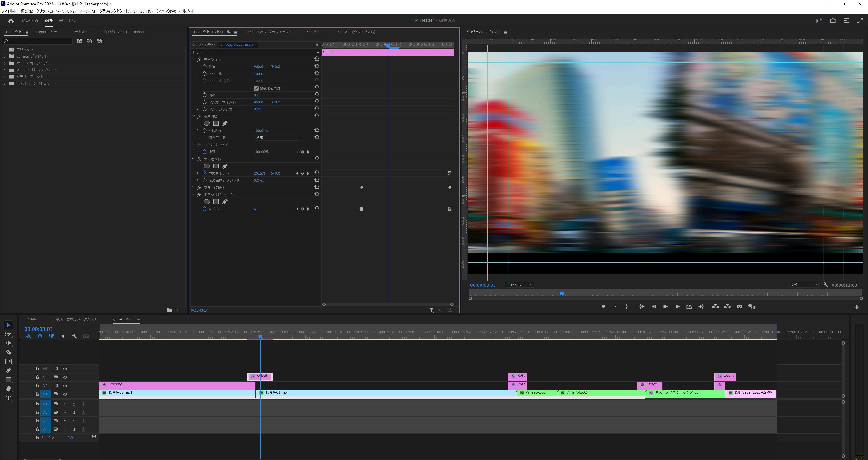Click the export frame camera icon in program monitor

coord(739,307)
